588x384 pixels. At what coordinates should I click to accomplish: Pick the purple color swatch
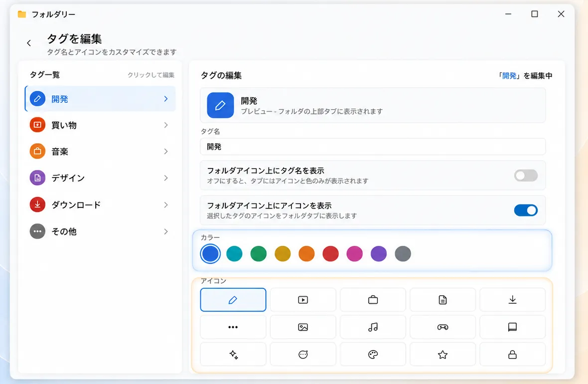(x=378, y=254)
